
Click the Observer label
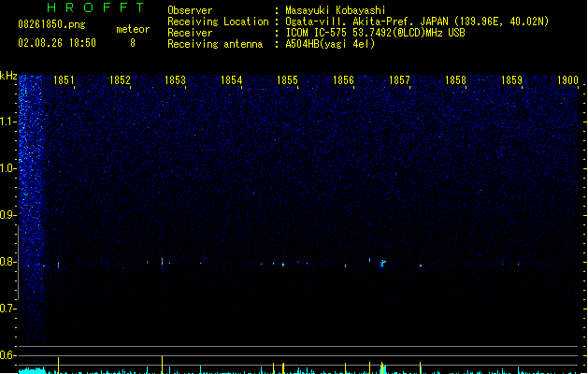pyautogui.click(x=190, y=10)
